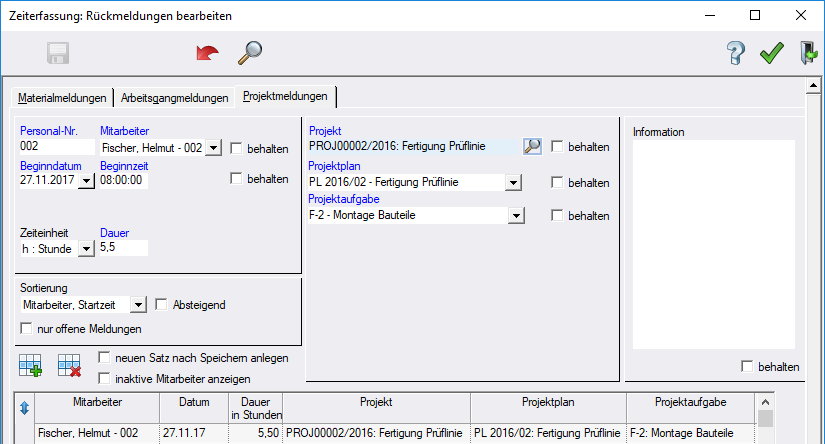Enable neuen Satz nach Speichern anlegen

pyautogui.click(x=105, y=358)
